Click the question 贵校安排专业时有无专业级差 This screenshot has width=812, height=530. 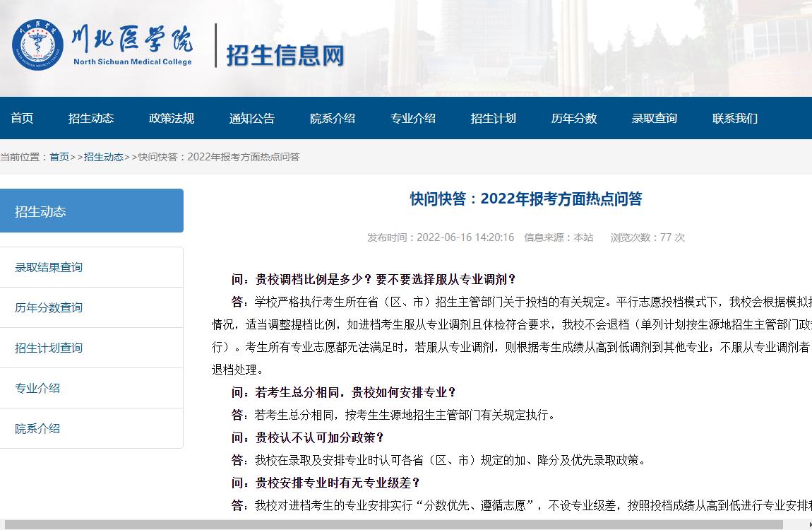(x=326, y=483)
